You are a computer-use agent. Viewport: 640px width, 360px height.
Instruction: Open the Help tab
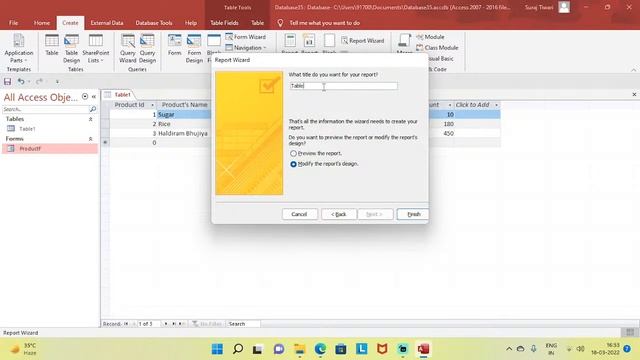coord(191,23)
